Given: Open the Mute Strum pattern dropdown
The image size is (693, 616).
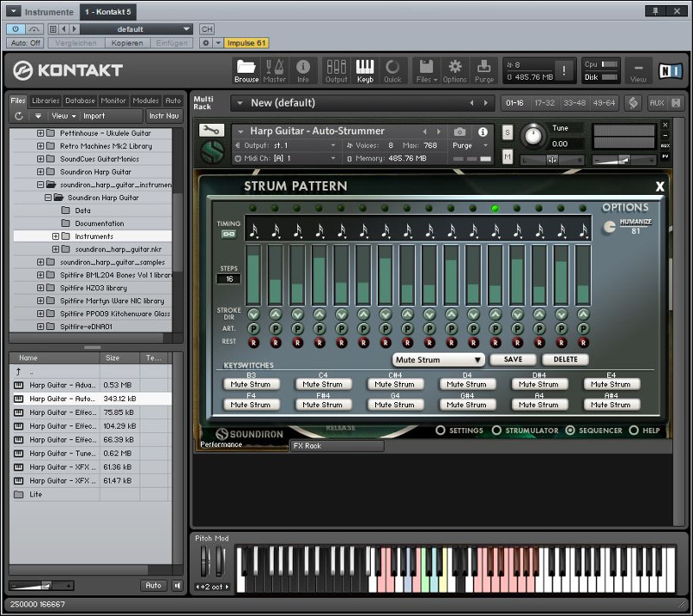Looking at the screenshot, I should (438, 360).
